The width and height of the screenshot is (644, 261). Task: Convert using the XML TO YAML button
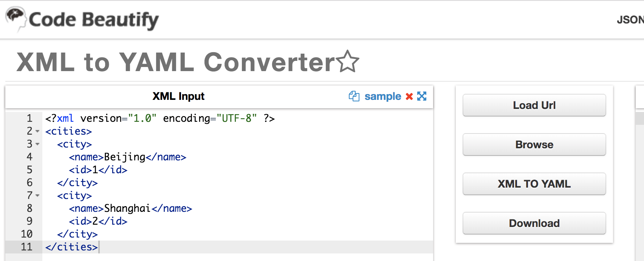pos(534,184)
